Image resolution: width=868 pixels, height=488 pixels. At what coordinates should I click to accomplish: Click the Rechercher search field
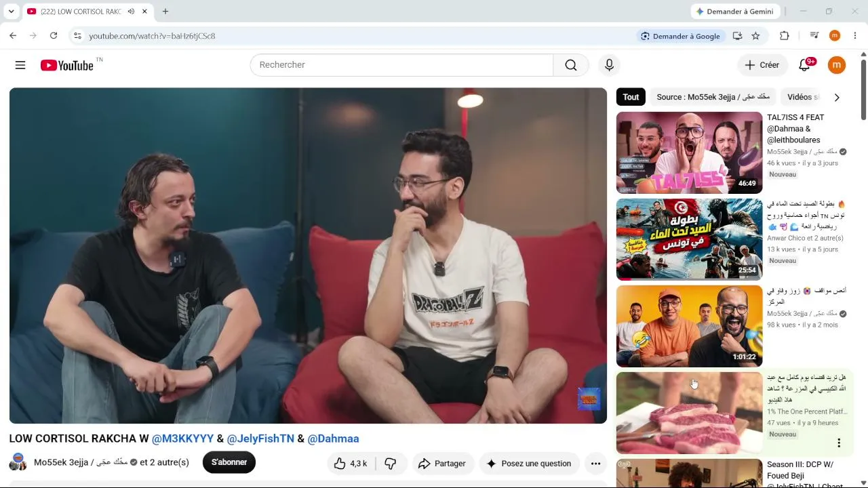(401, 65)
